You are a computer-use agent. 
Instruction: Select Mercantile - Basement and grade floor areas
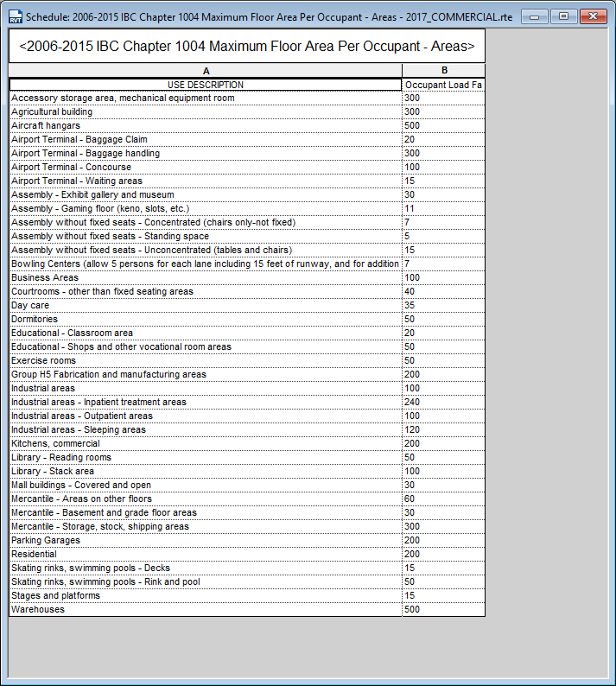pos(206,512)
